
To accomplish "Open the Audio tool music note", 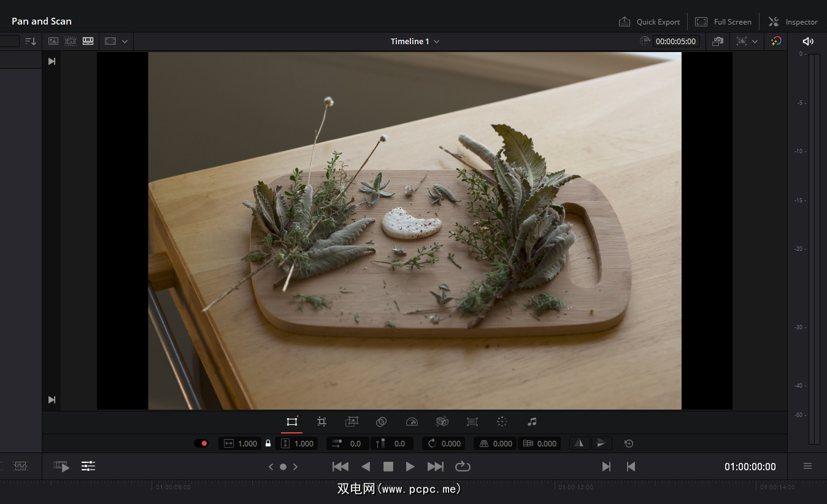I will point(532,422).
